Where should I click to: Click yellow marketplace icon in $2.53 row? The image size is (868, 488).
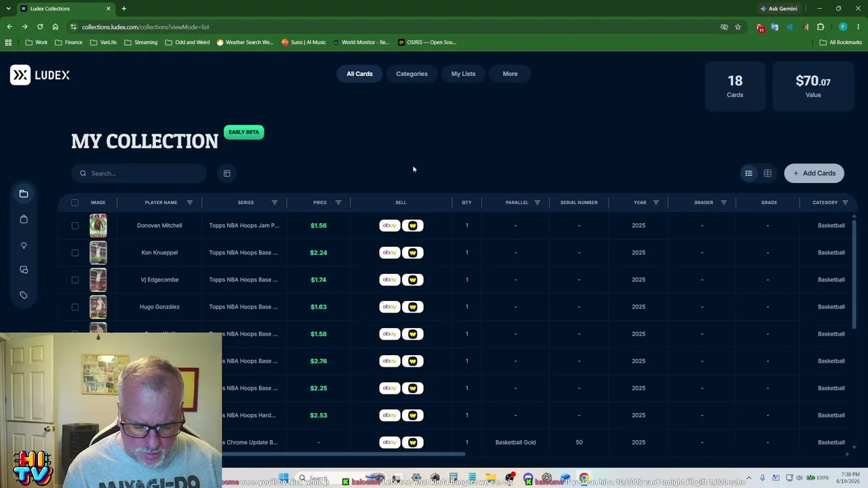click(x=412, y=415)
